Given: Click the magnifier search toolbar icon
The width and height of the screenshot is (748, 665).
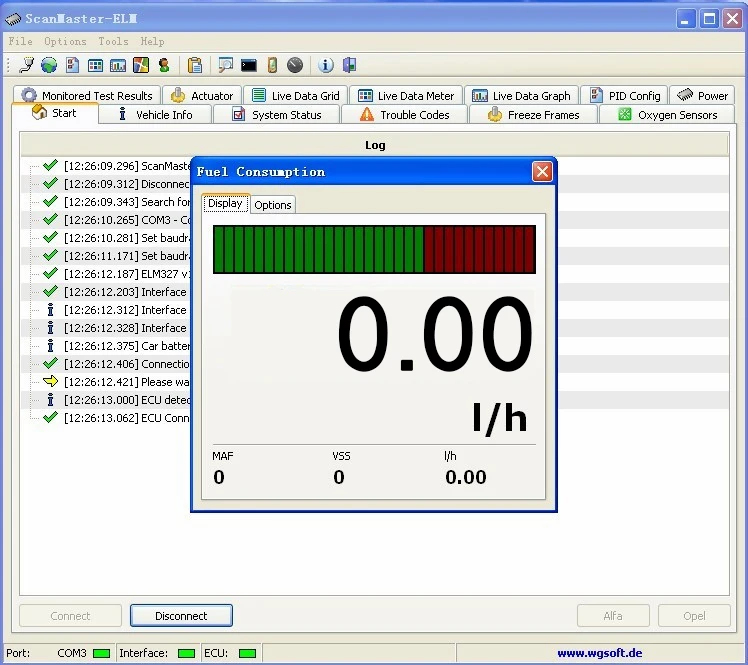Looking at the screenshot, I should click(x=225, y=65).
